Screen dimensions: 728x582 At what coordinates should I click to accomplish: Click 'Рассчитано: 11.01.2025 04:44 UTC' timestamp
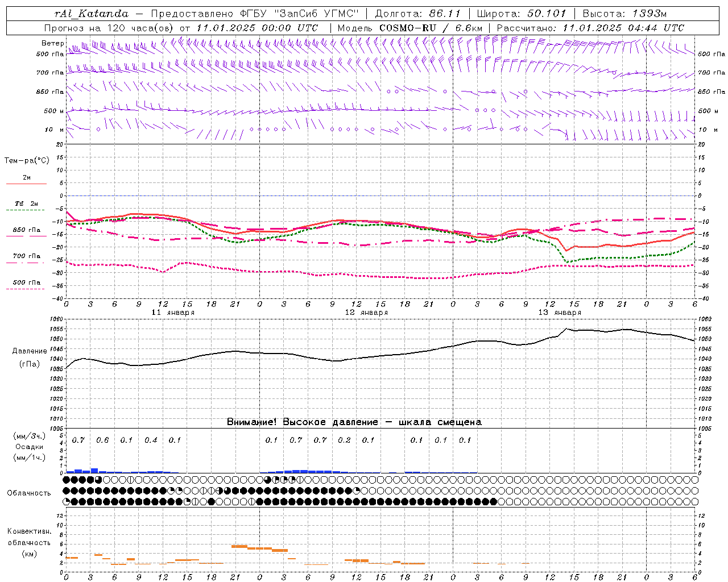pyautogui.click(x=590, y=28)
